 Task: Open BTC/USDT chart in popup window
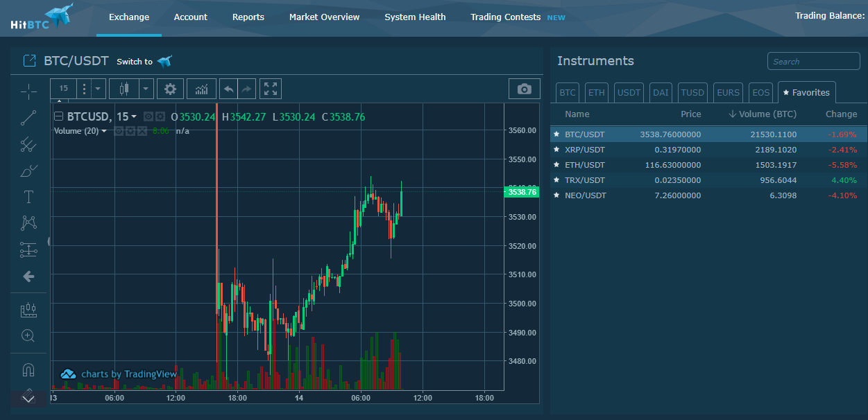[x=29, y=61]
